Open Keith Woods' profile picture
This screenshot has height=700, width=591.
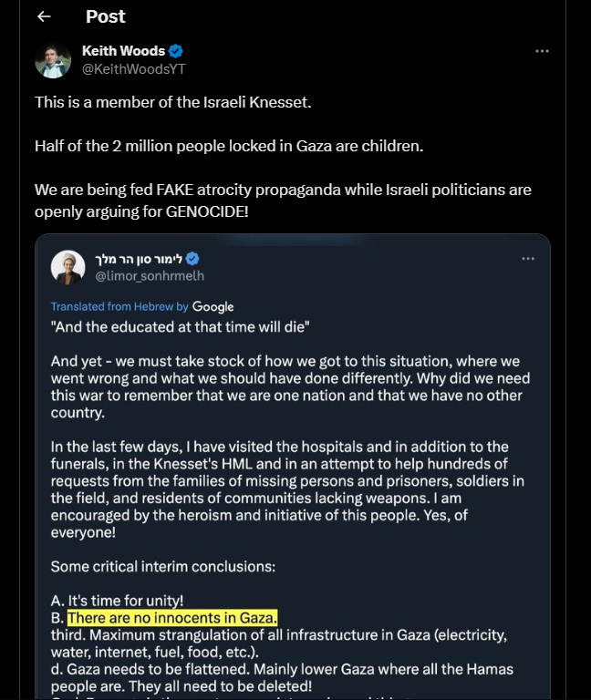pyautogui.click(x=53, y=60)
